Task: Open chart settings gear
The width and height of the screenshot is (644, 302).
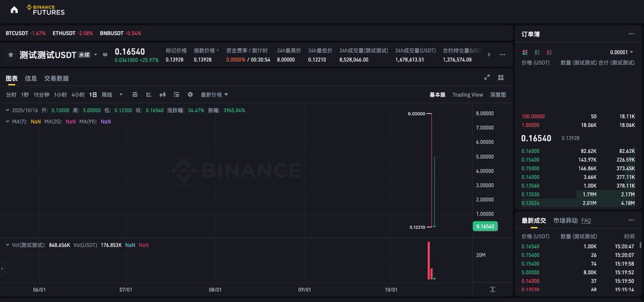Action: [x=190, y=95]
